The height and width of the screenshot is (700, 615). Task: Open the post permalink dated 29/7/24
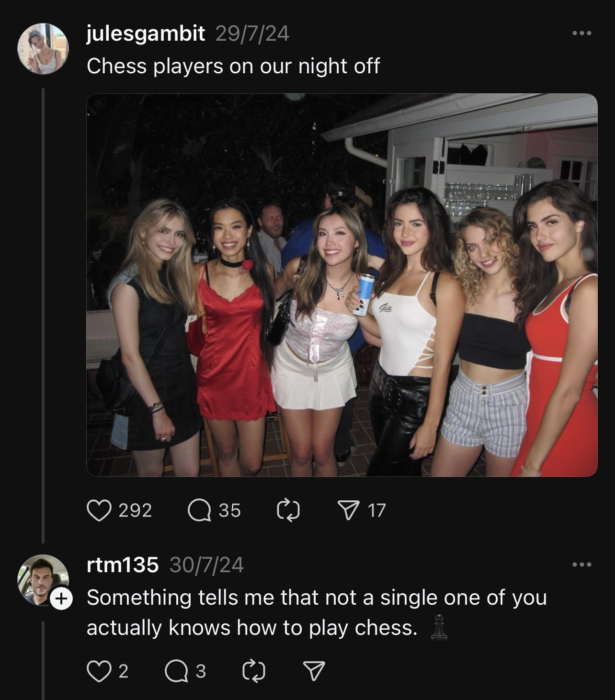253,34
